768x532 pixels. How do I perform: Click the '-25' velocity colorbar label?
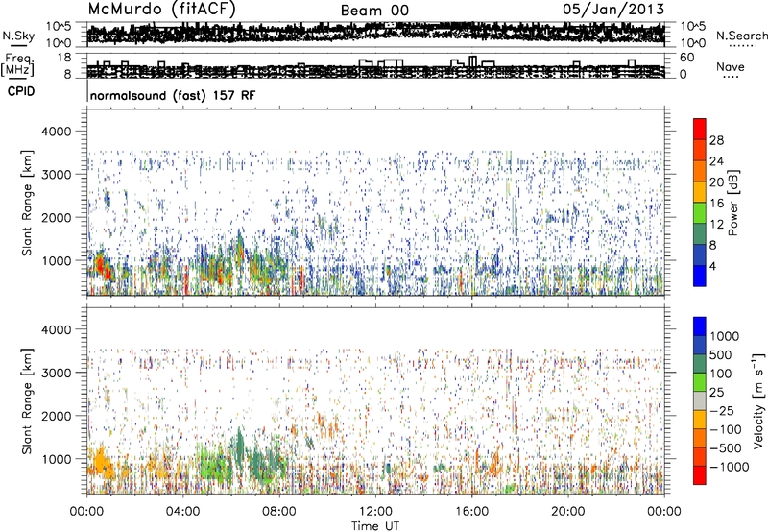[x=722, y=410]
